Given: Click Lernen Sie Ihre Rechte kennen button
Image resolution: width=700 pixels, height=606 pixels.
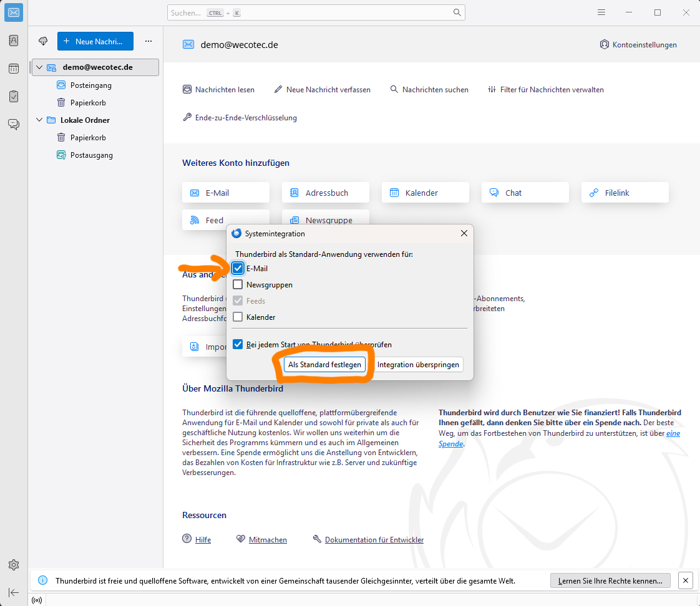Looking at the screenshot, I should point(610,580).
